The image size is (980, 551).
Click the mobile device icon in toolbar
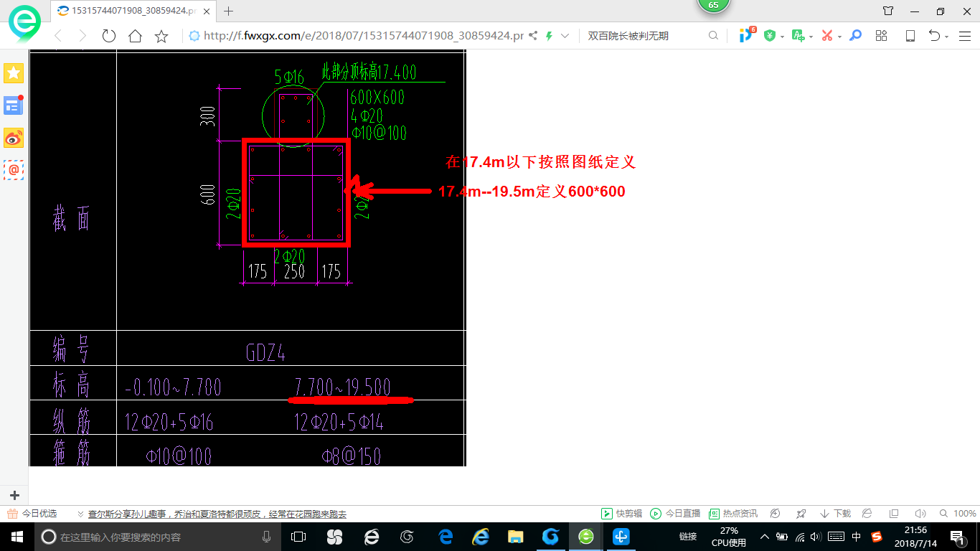910,36
